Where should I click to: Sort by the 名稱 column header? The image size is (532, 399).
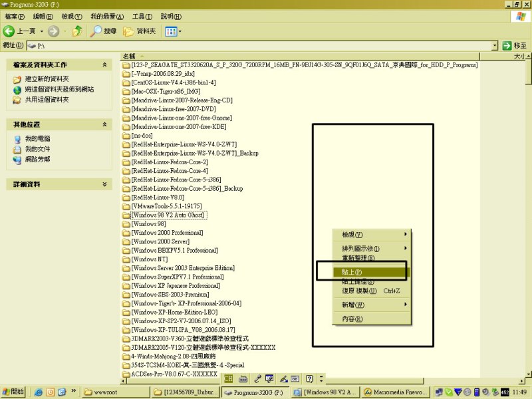(301, 57)
